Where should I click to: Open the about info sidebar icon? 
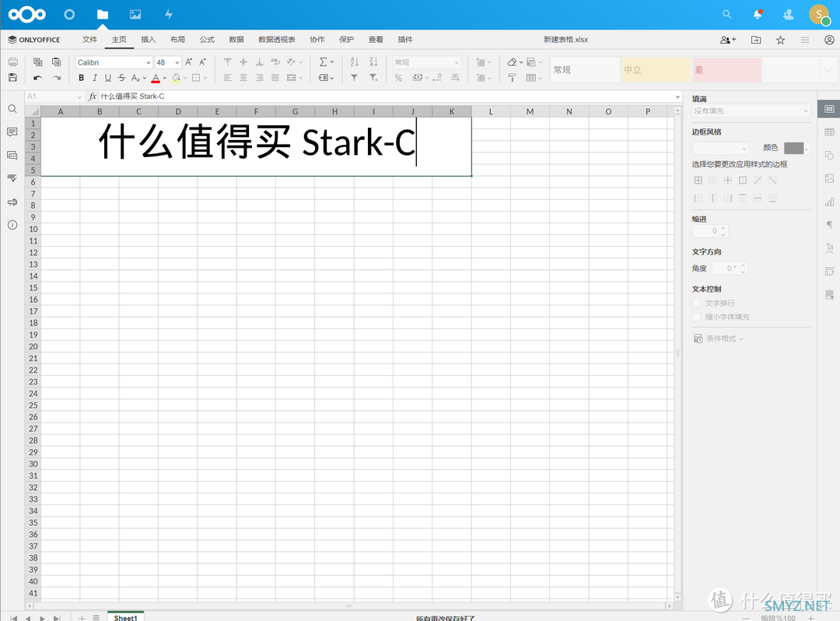(x=12, y=225)
